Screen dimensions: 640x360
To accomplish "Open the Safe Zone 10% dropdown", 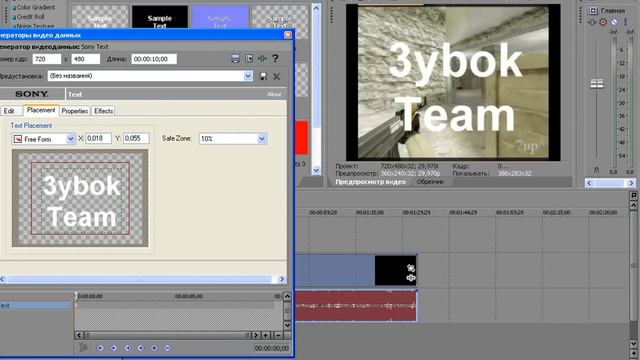I will (x=262, y=139).
